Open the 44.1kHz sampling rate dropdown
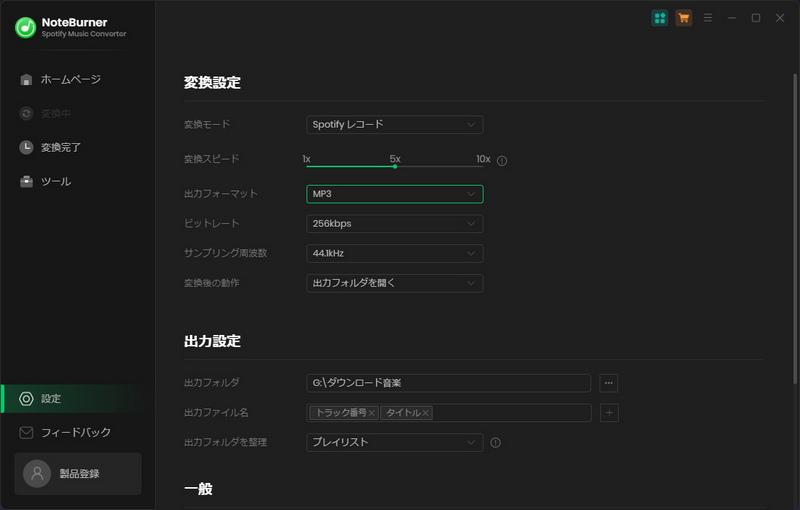 pos(394,254)
